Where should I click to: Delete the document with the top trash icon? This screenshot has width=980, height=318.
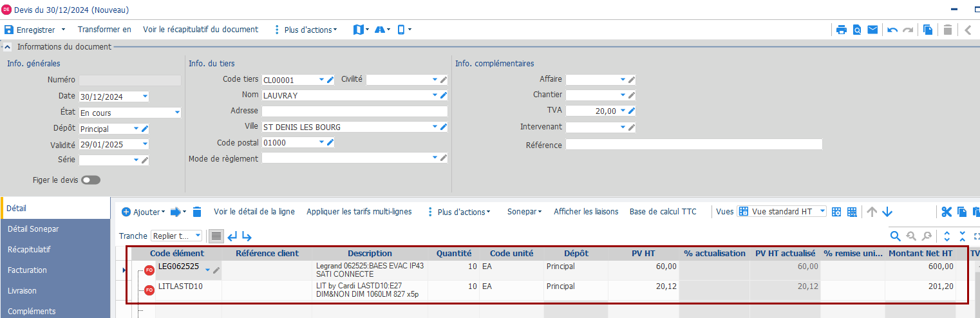tap(948, 30)
